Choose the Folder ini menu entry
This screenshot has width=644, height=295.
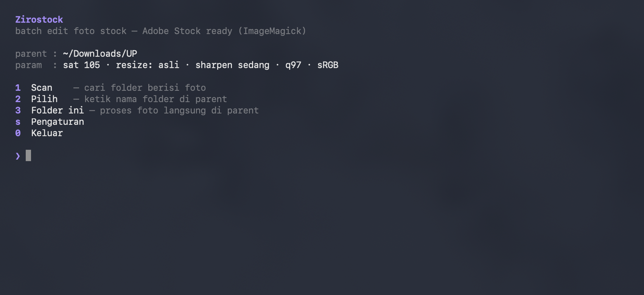coord(58,110)
